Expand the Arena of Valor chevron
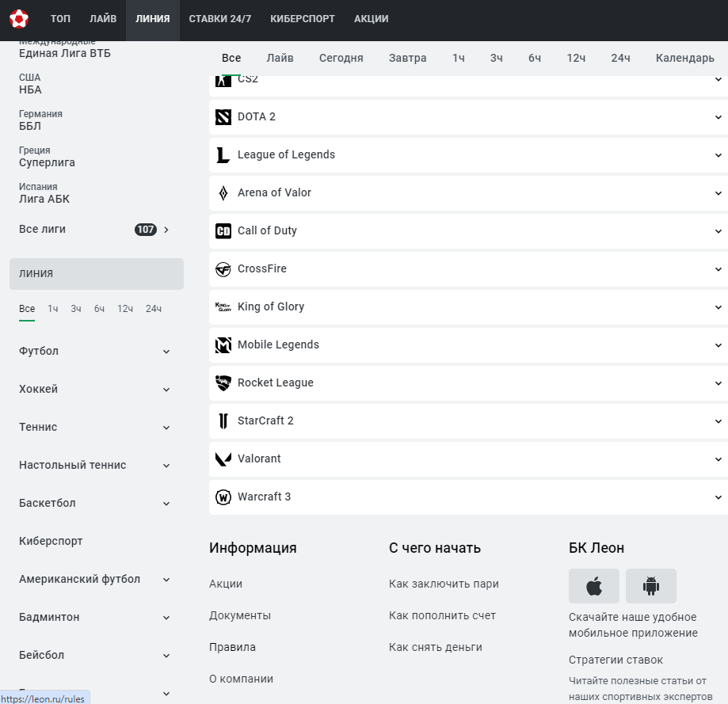This screenshot has height=704, width=728. (718, 193)
